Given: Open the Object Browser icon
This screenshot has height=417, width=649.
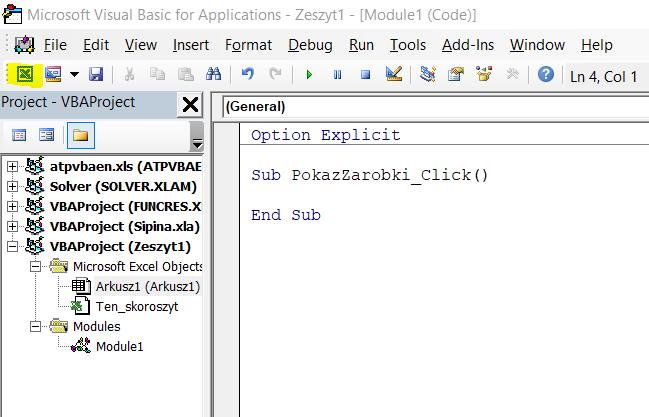Looking at the screenshot, I should click(484, 75).
